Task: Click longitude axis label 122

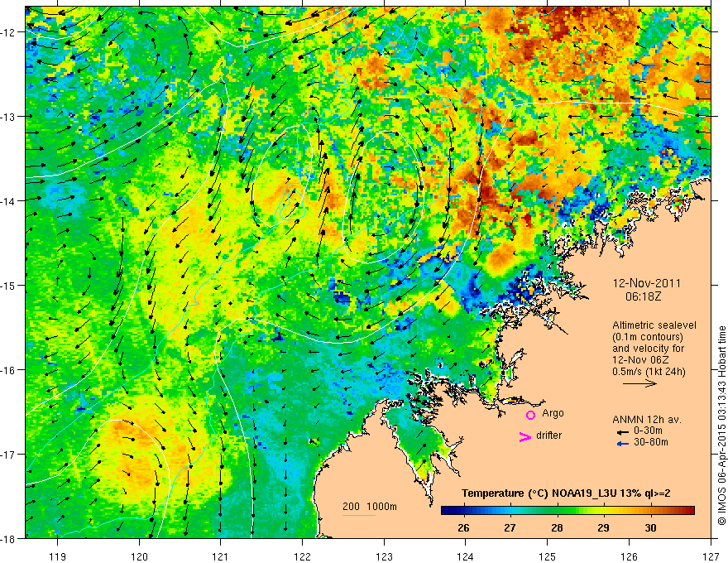Action: point(302,556)
